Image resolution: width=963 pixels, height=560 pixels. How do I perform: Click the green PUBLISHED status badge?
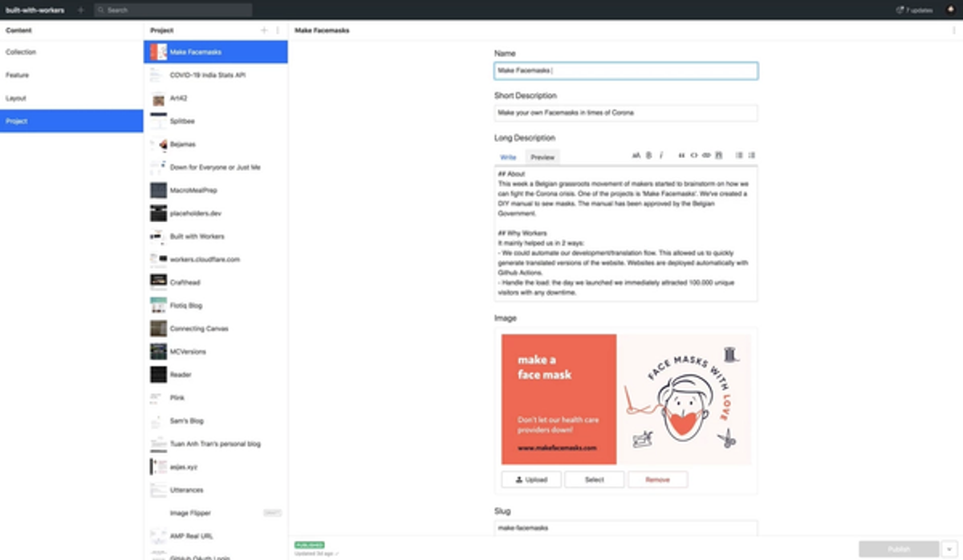(308, 543)
